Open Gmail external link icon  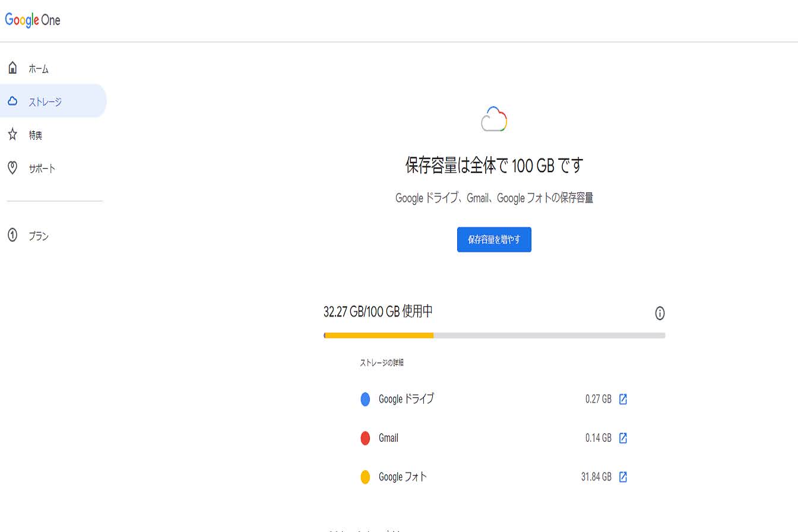pyautogui.click(x=623, y=438)
